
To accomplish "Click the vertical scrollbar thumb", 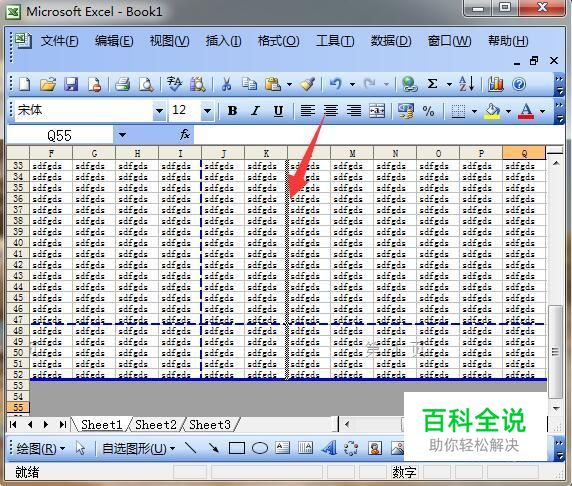I will [x=556, y=352].
